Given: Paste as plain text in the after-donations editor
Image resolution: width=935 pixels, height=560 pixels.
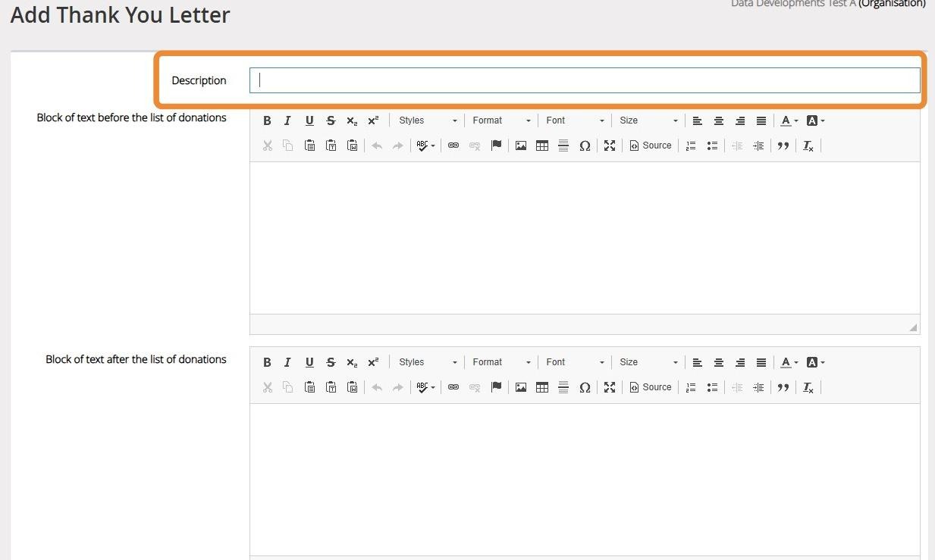Looking at the screenshot, I should 331,387.
